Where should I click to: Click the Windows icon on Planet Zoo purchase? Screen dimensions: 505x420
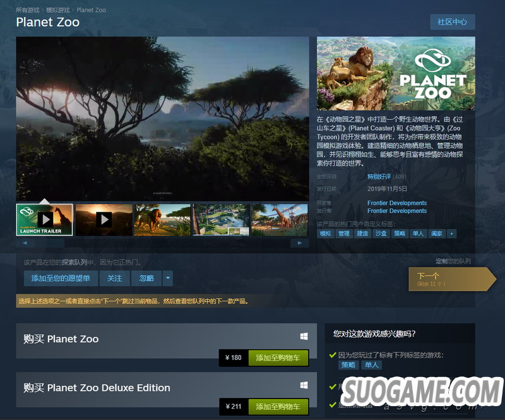[304, 336]
